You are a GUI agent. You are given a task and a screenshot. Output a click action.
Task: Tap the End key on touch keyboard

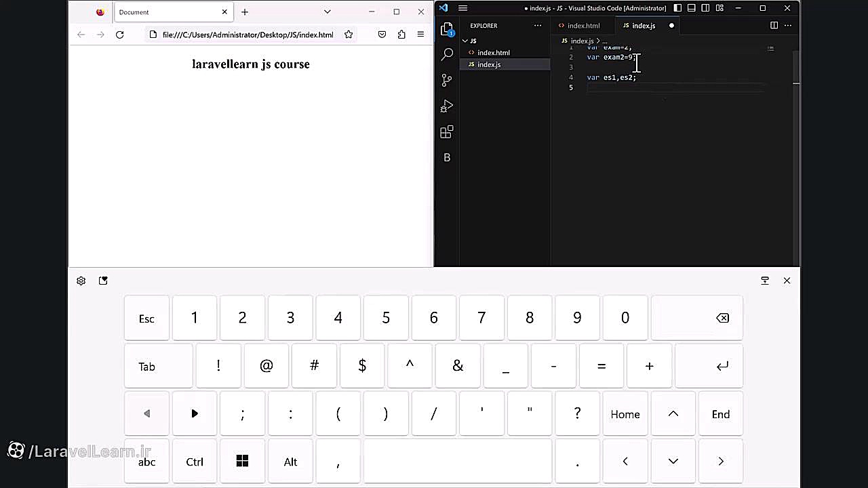tap(721, 414)
